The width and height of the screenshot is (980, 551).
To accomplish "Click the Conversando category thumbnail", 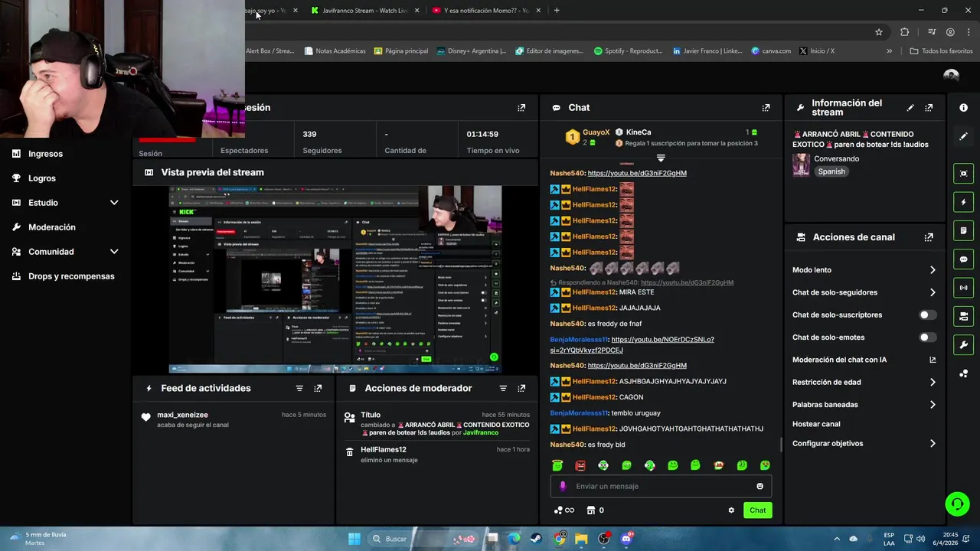I will 801,165.
